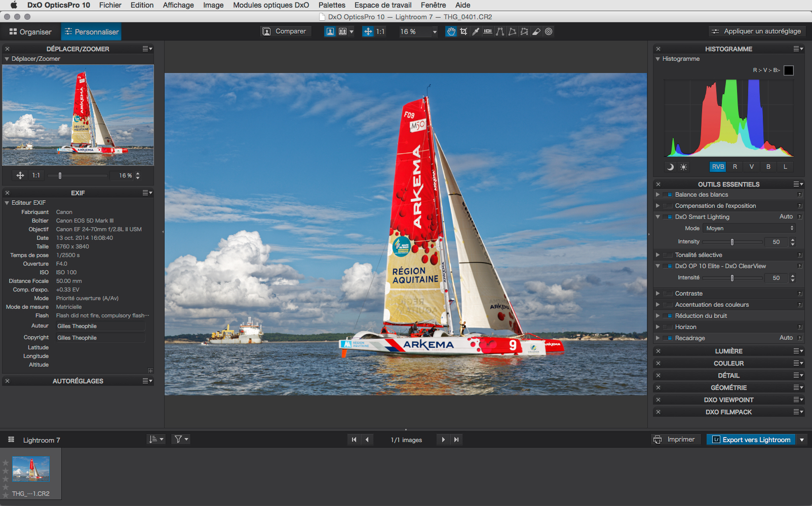Toggle DxO Smart Lighting switch
The width and height of the screenshot is (812, 506).
(669, 217)
